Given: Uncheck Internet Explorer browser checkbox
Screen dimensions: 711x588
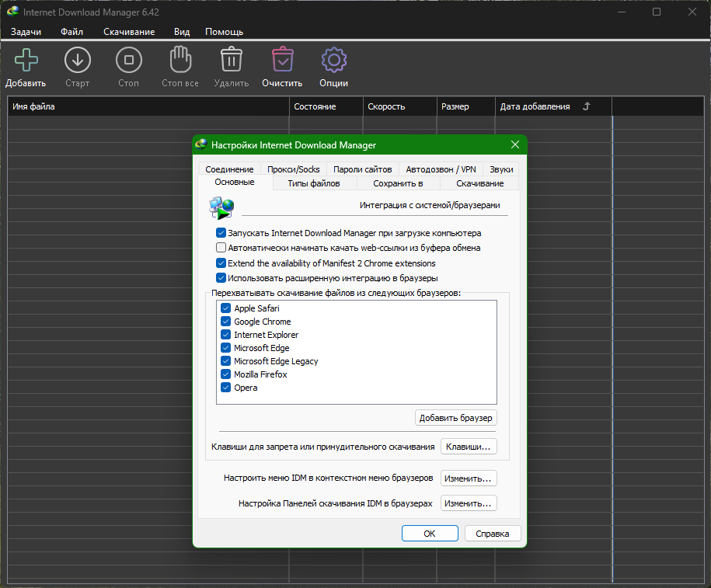Looking at the screenshot, I should click(x=226, y=335).
